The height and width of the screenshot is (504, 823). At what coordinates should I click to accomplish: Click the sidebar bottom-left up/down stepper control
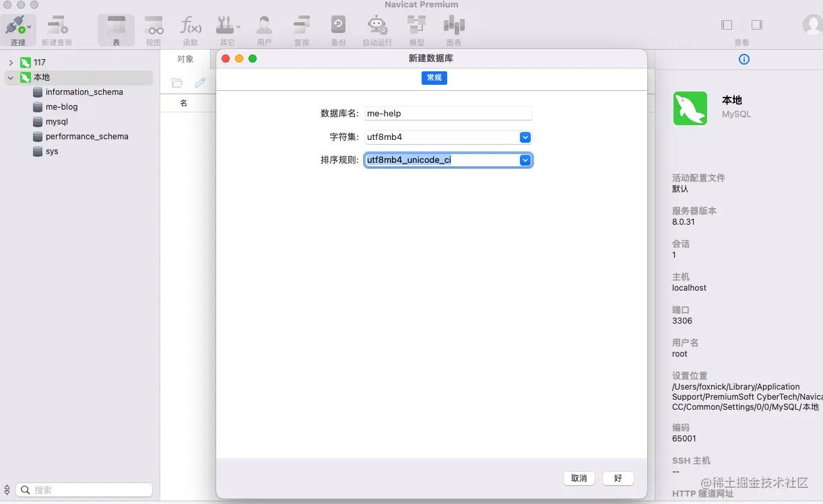tap(7, 490)
